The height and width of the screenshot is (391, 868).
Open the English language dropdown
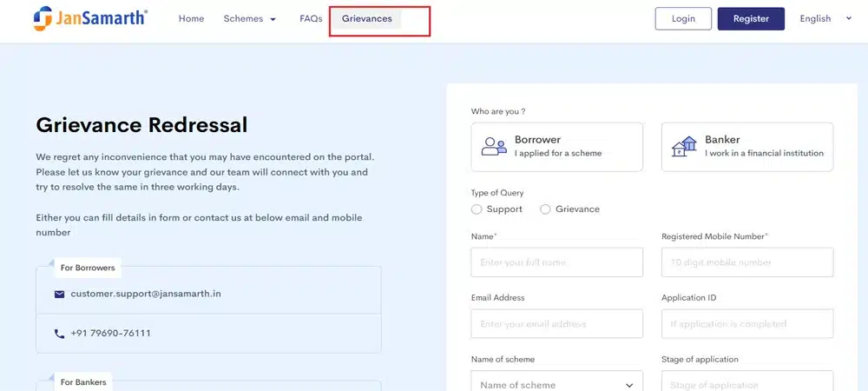pos(823,19)
